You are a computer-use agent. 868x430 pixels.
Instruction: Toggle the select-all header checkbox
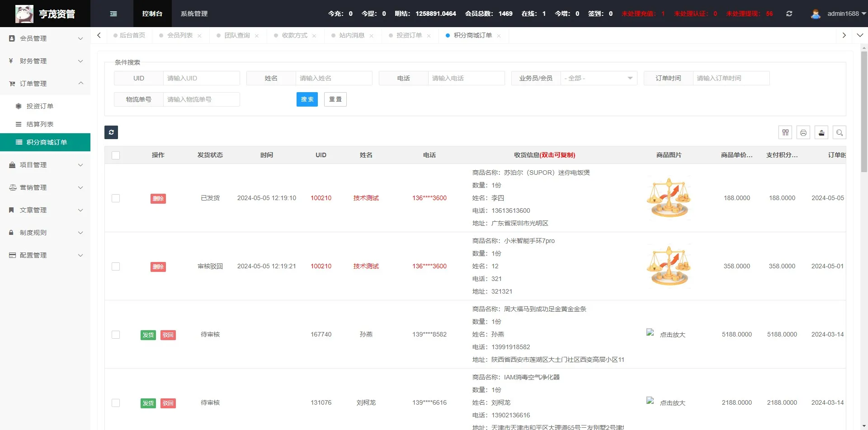(116, 155)
